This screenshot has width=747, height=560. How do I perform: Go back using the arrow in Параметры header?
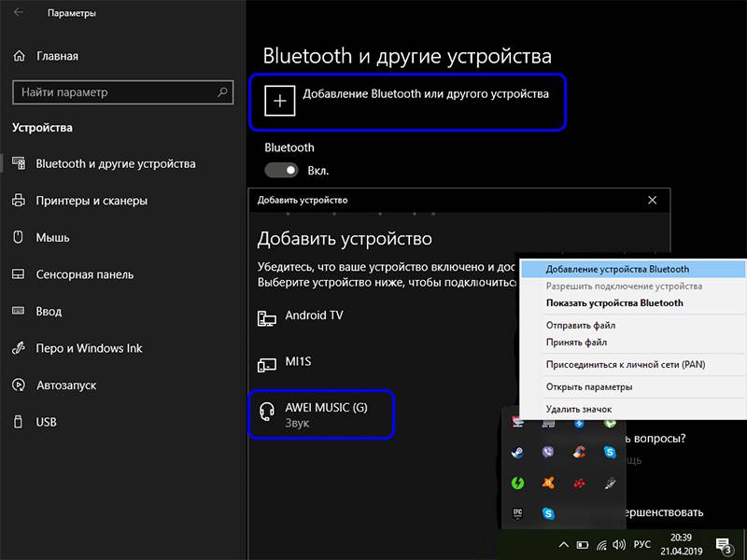[x=18, y=13]
